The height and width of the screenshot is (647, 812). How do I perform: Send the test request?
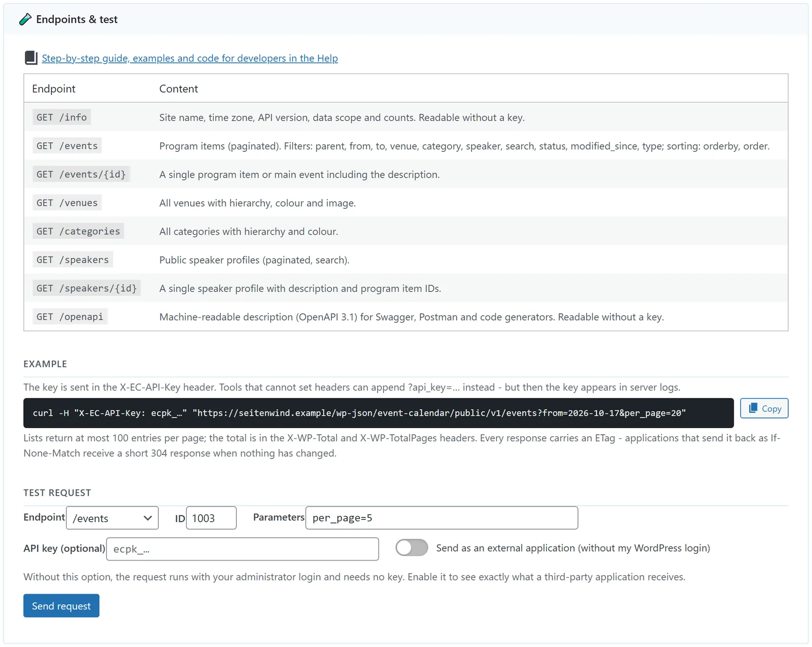(x=61, y=606)
